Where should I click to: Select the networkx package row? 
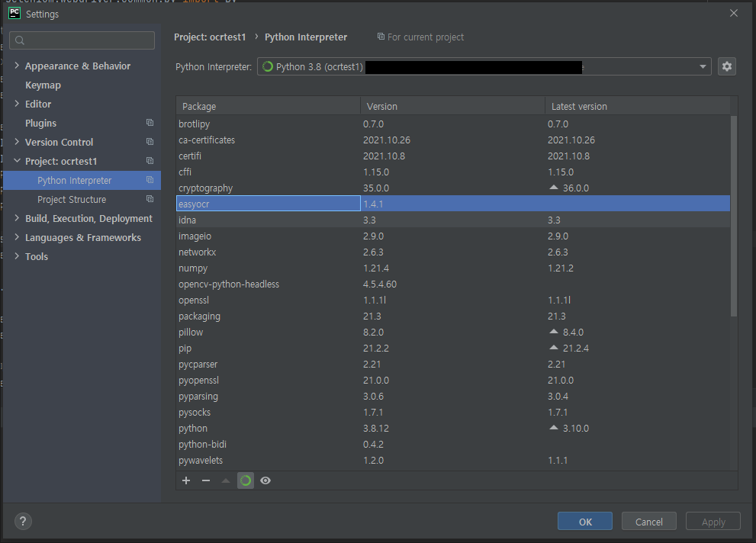[453, 252]
